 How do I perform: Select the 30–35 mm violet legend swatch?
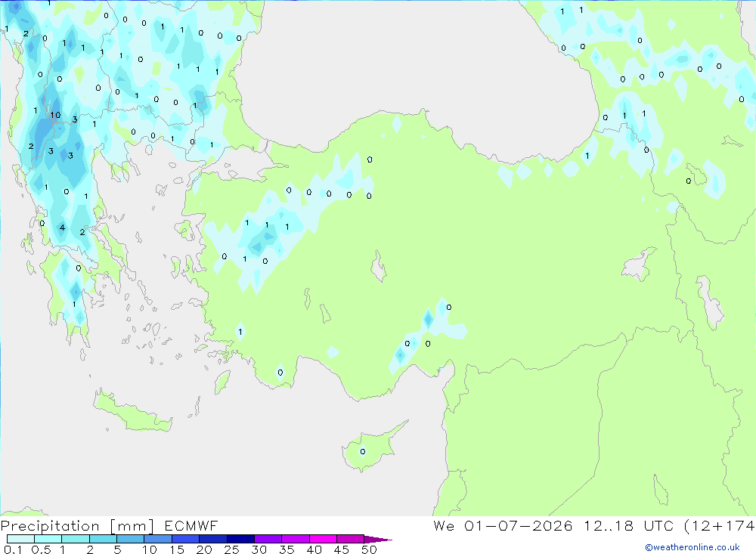268,539
